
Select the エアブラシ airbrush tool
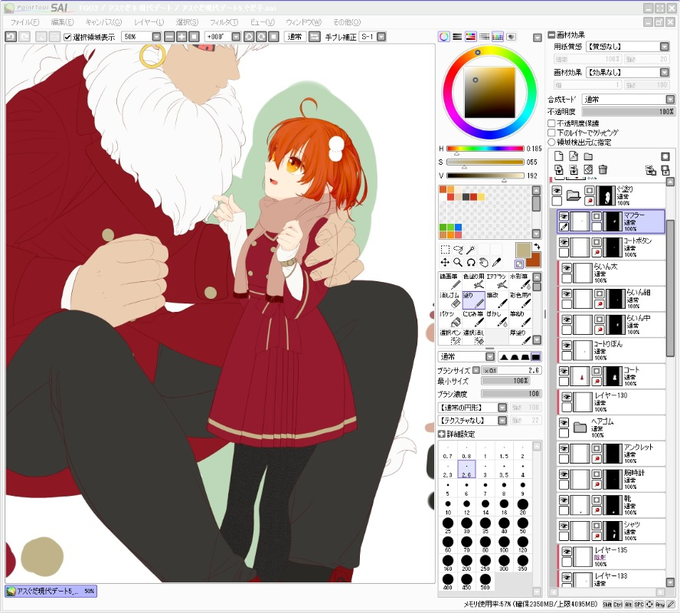[x=497, y=281]
